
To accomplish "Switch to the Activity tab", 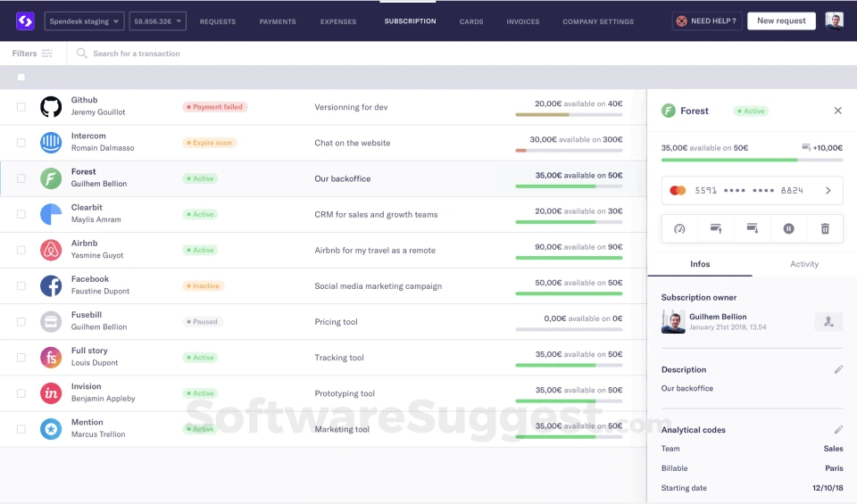I will click(x=804, y=264).
